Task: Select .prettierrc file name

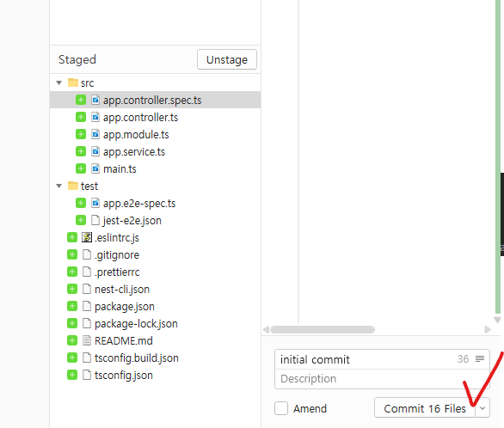Action: [x=117, y=272]
